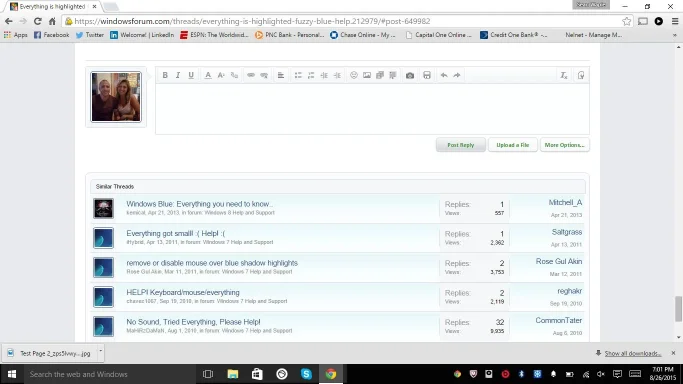Open the LinkedIn bookmark
The image size is (683, 384).
point(142,35)
